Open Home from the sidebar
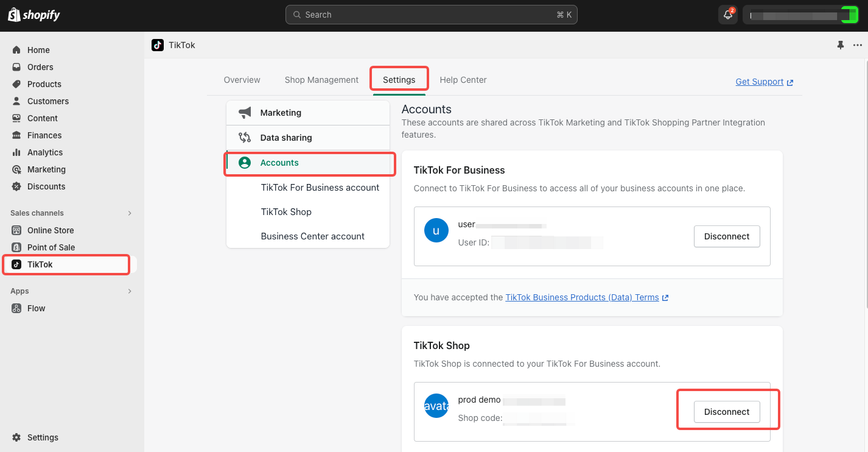 (x=38, y=50)
